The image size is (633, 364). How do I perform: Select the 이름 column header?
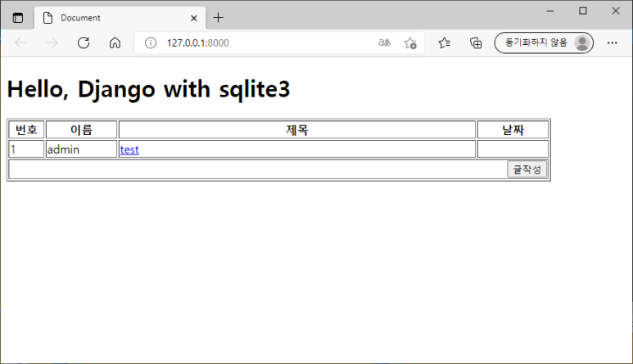click(82, 130)
